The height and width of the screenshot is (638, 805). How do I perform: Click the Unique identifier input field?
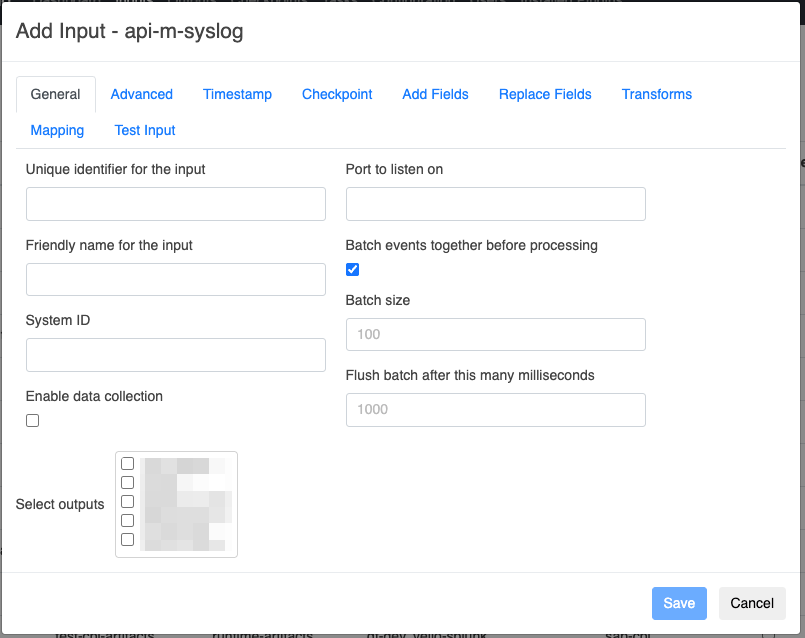(176, 204)
